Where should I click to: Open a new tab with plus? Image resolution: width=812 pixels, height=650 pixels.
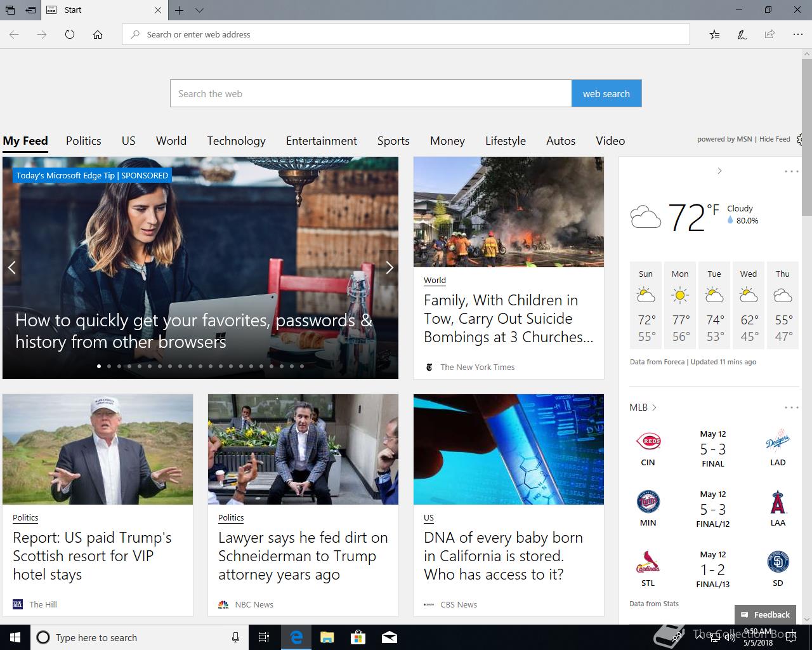[x=180, y=10]
